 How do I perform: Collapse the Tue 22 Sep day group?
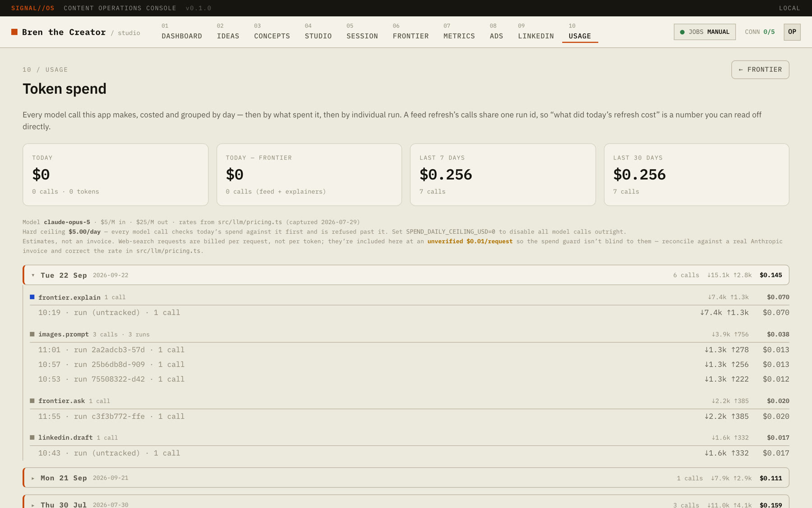coord(406,275)
